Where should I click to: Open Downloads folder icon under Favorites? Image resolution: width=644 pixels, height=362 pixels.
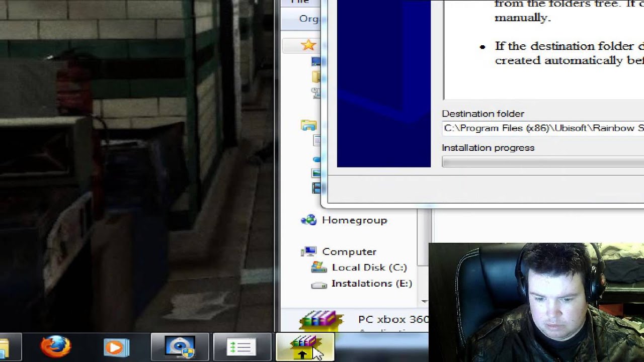click(x=316, y=77)
